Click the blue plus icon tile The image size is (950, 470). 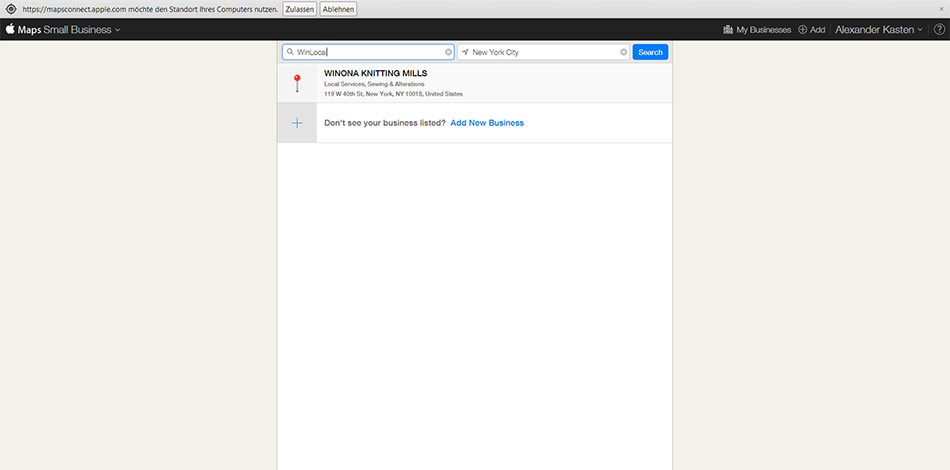coord(297,123)
